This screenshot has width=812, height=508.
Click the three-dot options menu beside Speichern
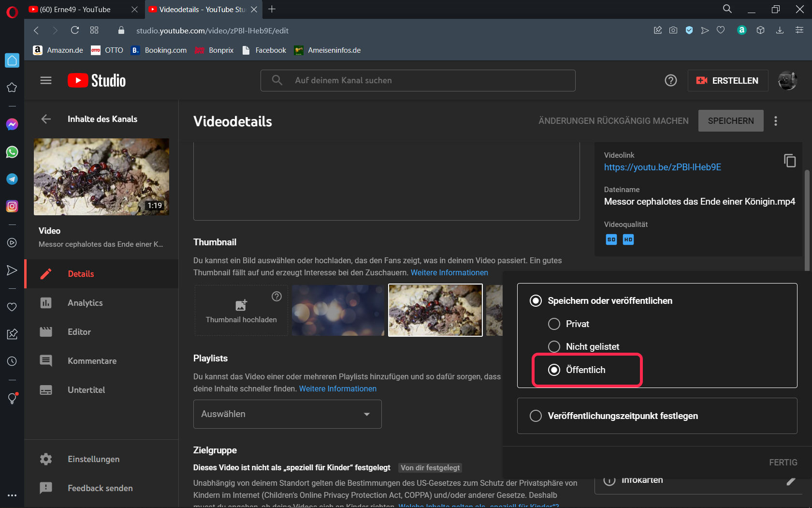click(x=776, y=121)
